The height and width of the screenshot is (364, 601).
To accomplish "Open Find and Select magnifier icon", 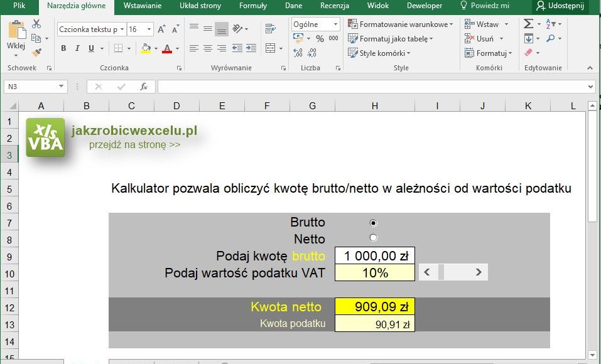I will tap(551, 38).
